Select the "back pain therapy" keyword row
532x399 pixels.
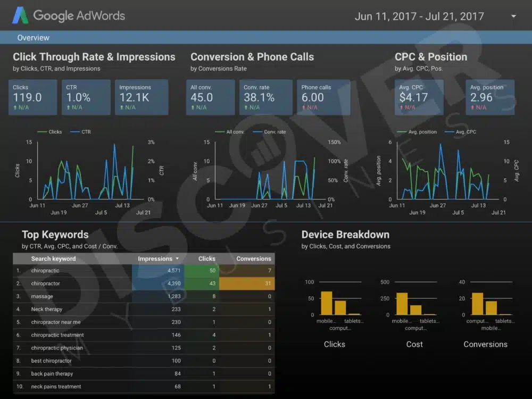(x=144, y=373)
